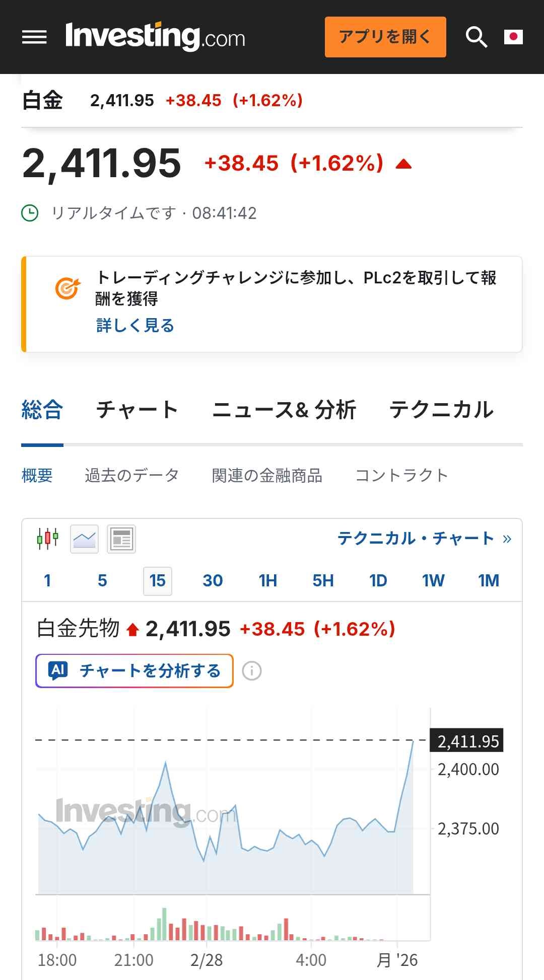
Task: Open the news overlay chart icon
Action: pyautogui.click(x=121, y=539)
